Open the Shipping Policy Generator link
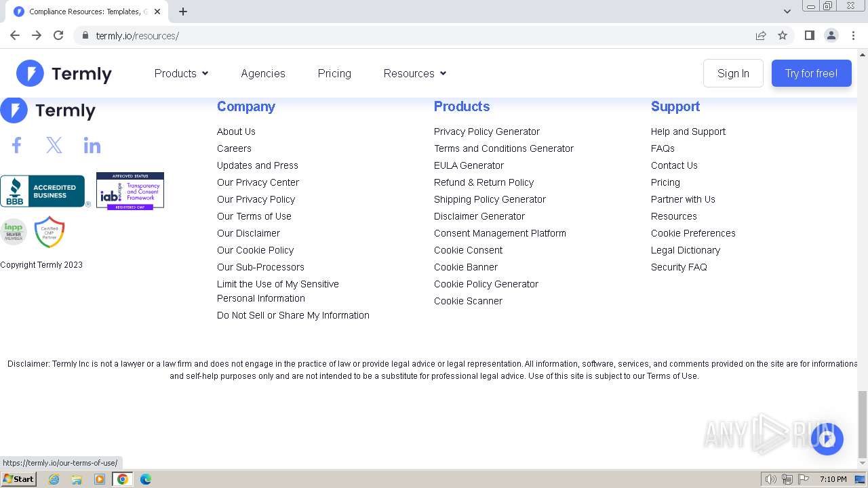The height and width of the screenshot is (488, 868). tap(490, 199)
